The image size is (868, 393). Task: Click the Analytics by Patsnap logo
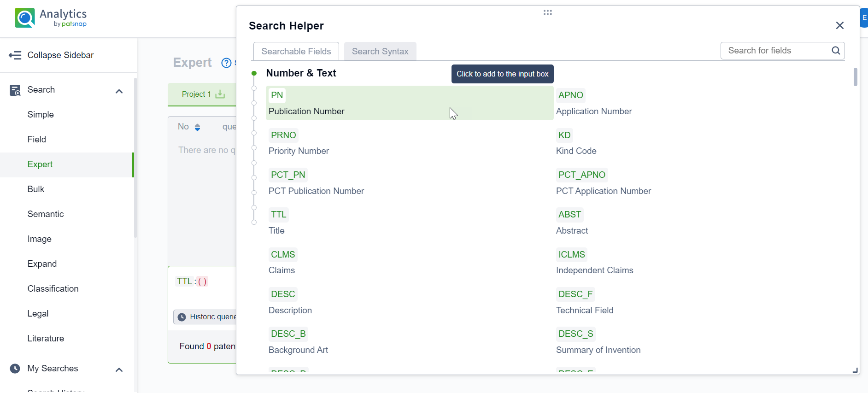click(x=51, y=18)
